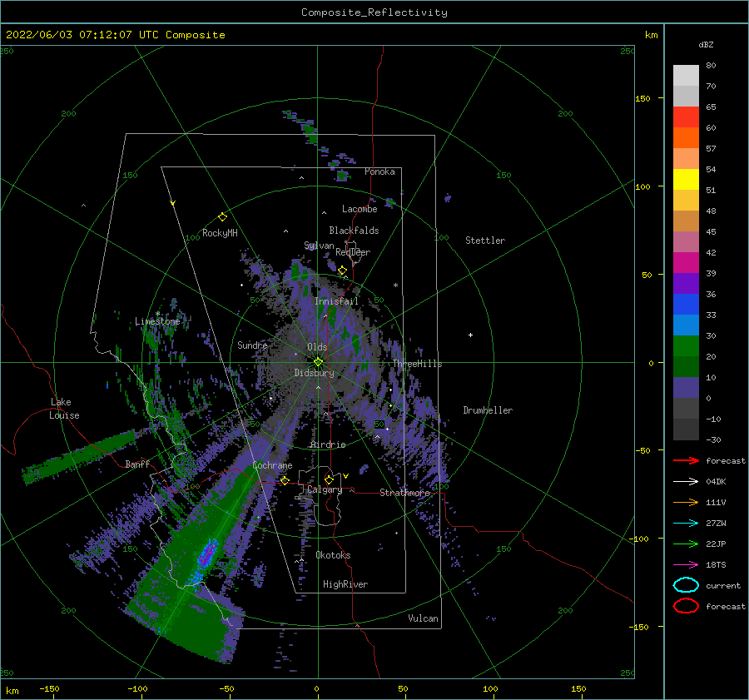Select the orange 111V arrow symbol
749x700 pixels.
coord(686,502)
